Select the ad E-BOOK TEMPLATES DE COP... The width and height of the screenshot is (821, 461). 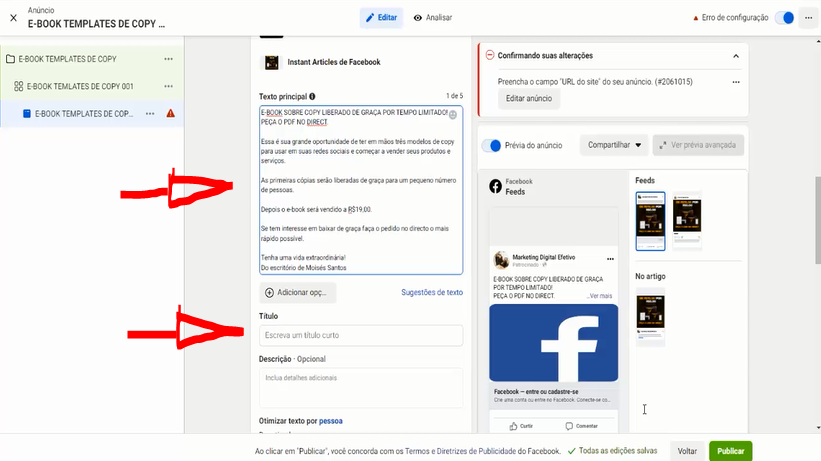pyautogui.click(x=79, y=114)
